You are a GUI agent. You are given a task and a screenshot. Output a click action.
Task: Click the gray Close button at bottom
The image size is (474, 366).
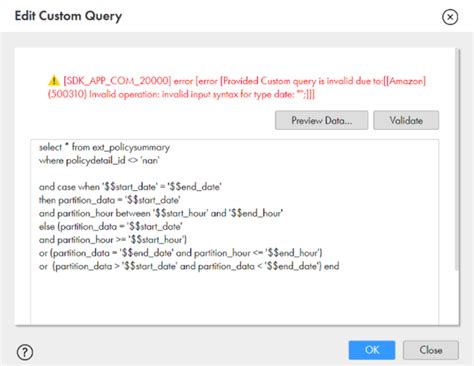pyautogui.click(x=431, y=350)
